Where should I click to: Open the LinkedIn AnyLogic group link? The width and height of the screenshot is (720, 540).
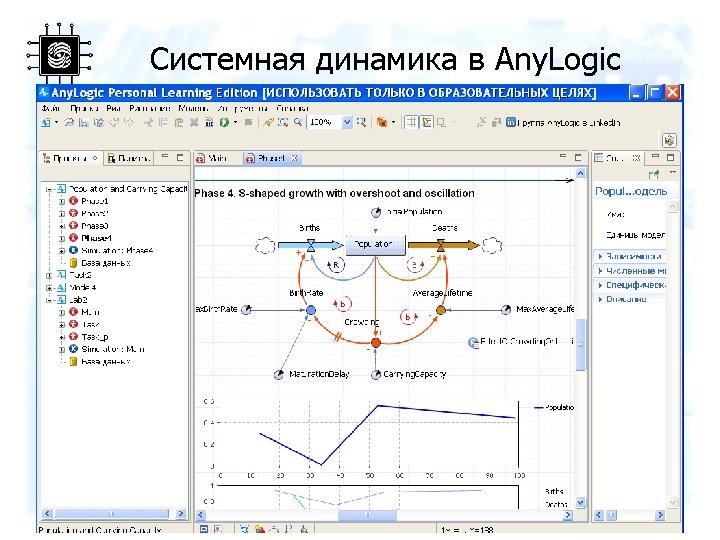[x=563, y=123]
